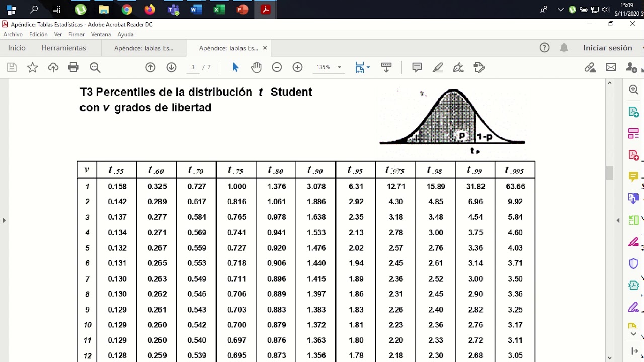Screen dimensions: 644x362
Task: Activate the hand pan tool
Action: (x=257, y=67)
